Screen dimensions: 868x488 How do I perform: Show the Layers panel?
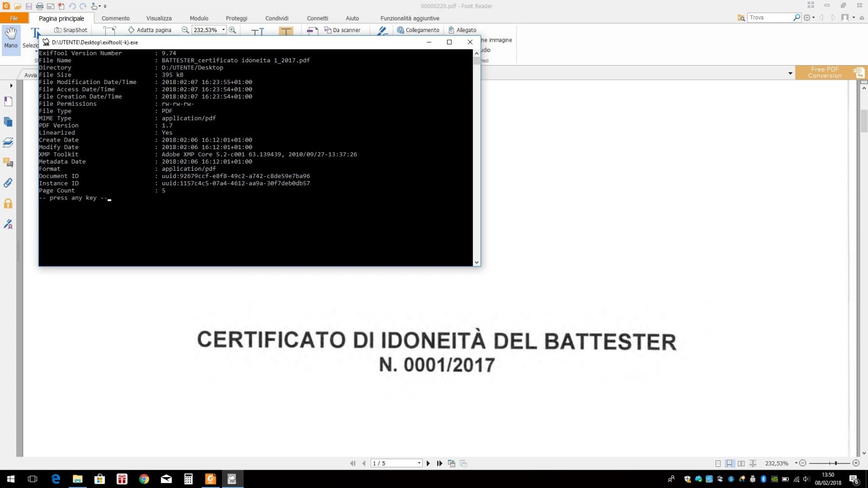click(8, 143)
